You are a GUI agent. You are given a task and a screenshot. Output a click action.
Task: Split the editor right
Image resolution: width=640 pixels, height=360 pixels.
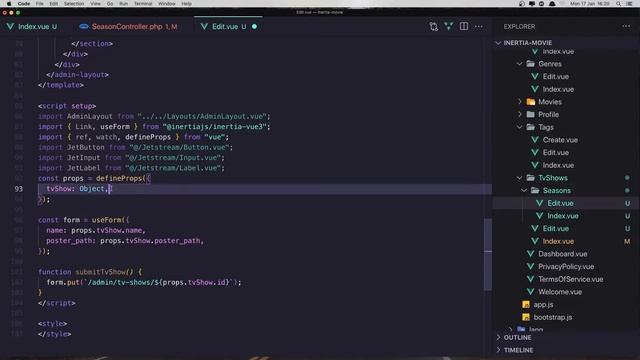[x=464, y=27]
